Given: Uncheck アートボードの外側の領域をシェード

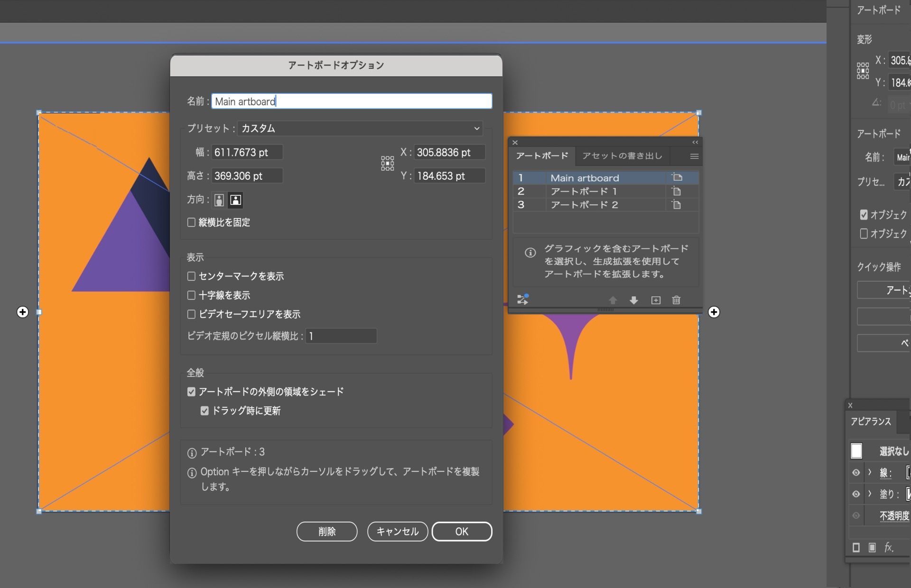Looking at the screenshot, I should coord(191,391).
